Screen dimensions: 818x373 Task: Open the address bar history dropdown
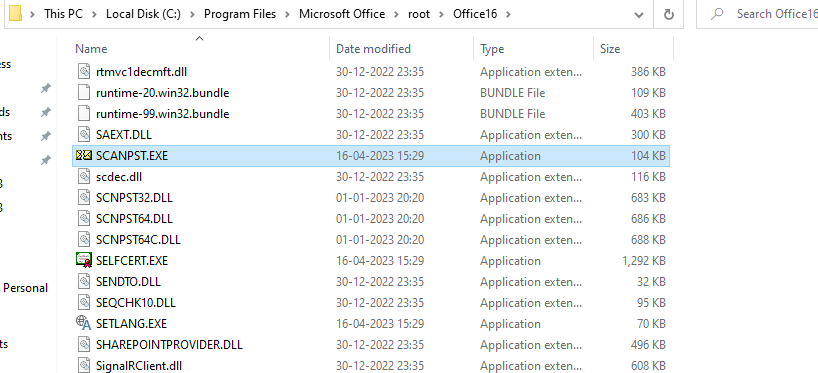point(639,15)
